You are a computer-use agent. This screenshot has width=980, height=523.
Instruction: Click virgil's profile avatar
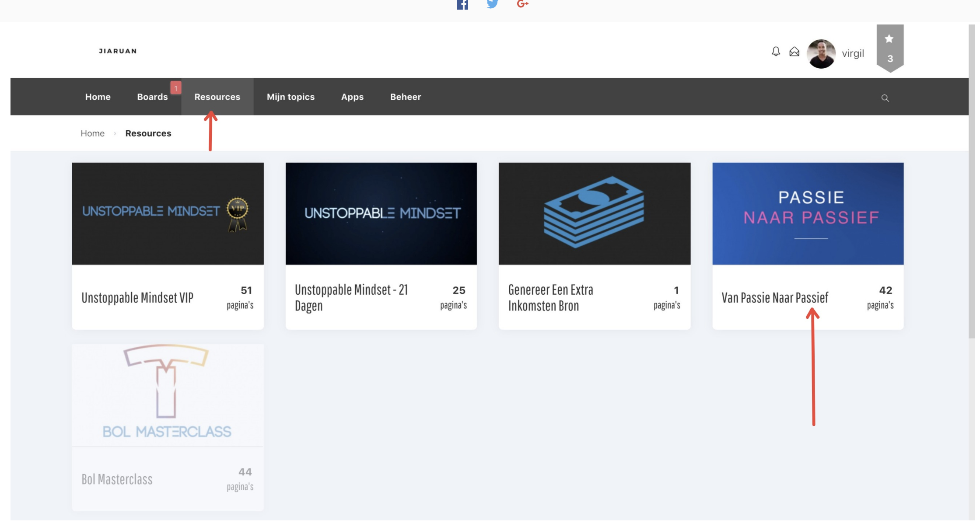(821, 53)
